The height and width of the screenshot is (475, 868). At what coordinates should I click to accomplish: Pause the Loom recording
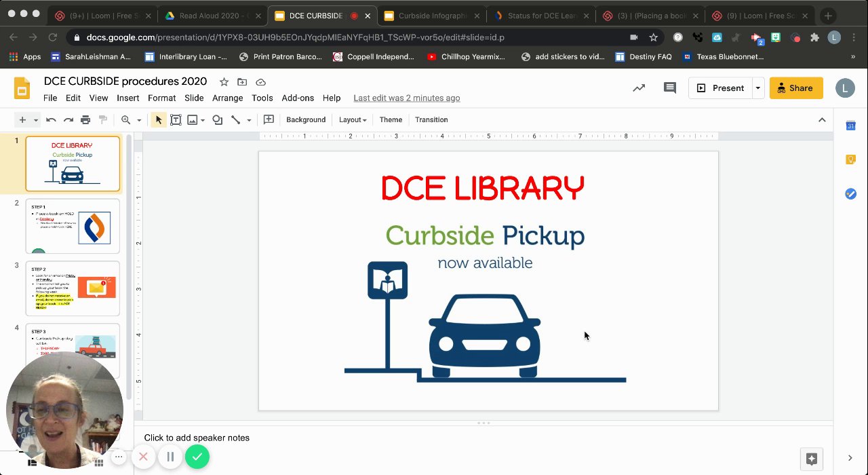(x=170, y=457)
